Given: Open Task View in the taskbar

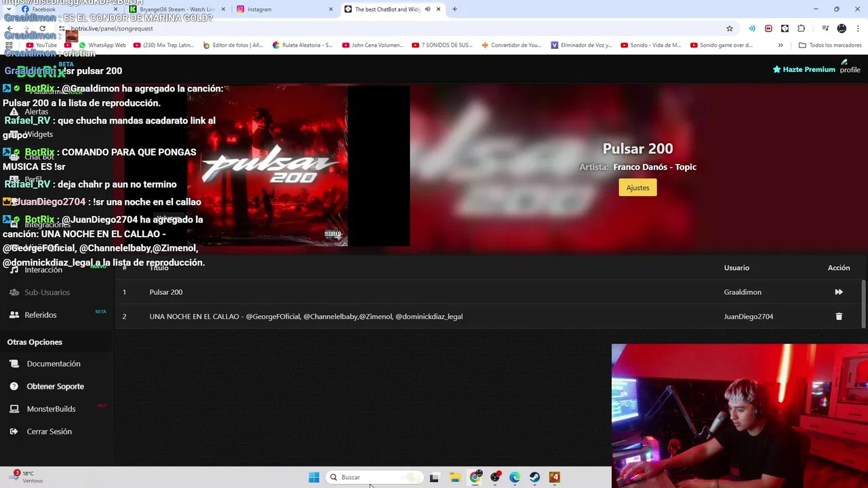Looking at the screenshot, I should pos(434,477).
